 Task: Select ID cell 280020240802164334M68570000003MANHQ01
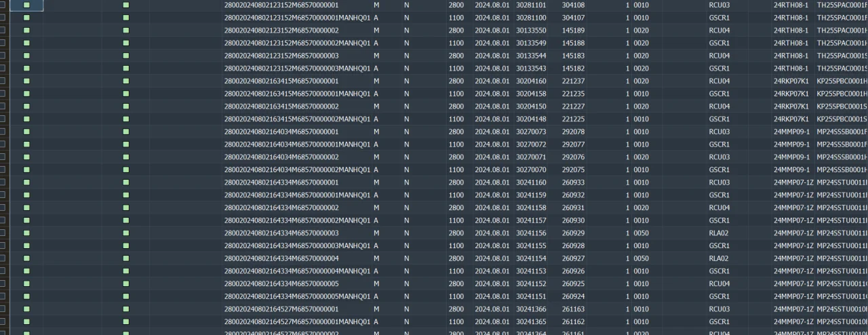(x=298, y=245)
